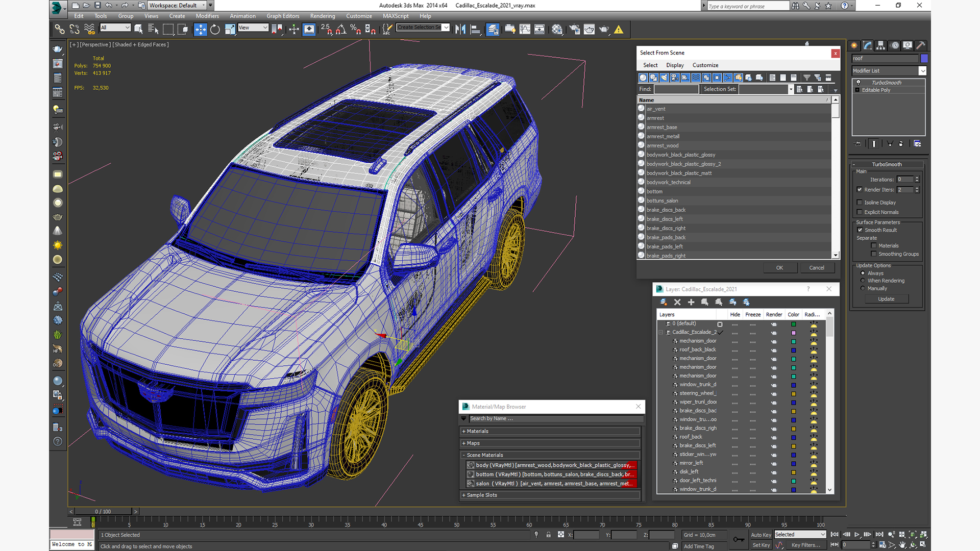Open the Material Editor icon
This screenshot has height=551, width=980.
coord(557,30)
